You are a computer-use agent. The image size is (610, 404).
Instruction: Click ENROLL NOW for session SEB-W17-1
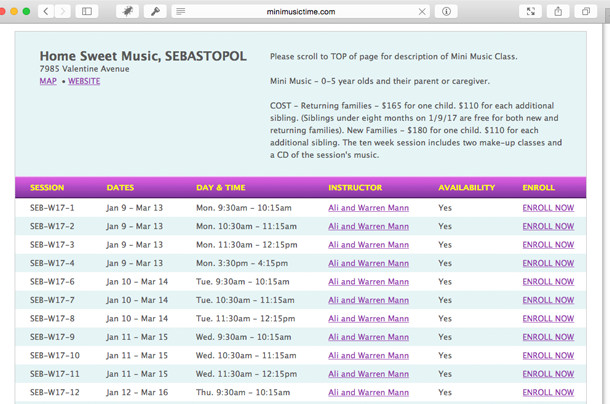(548, 207)
